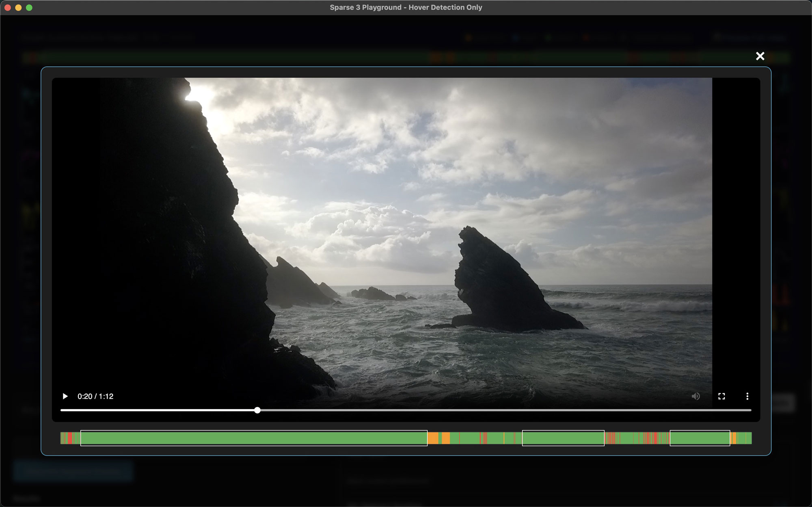Viewport: 812px width, 507px height.
Task: Click the second orange block on the timeline
Action: click(446, 438)
